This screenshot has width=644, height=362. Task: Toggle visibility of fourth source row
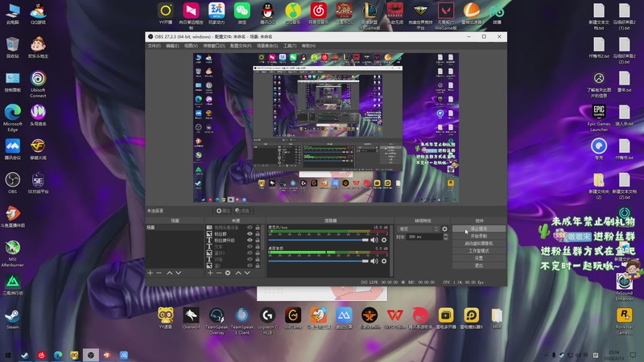(x=250, y=247)
